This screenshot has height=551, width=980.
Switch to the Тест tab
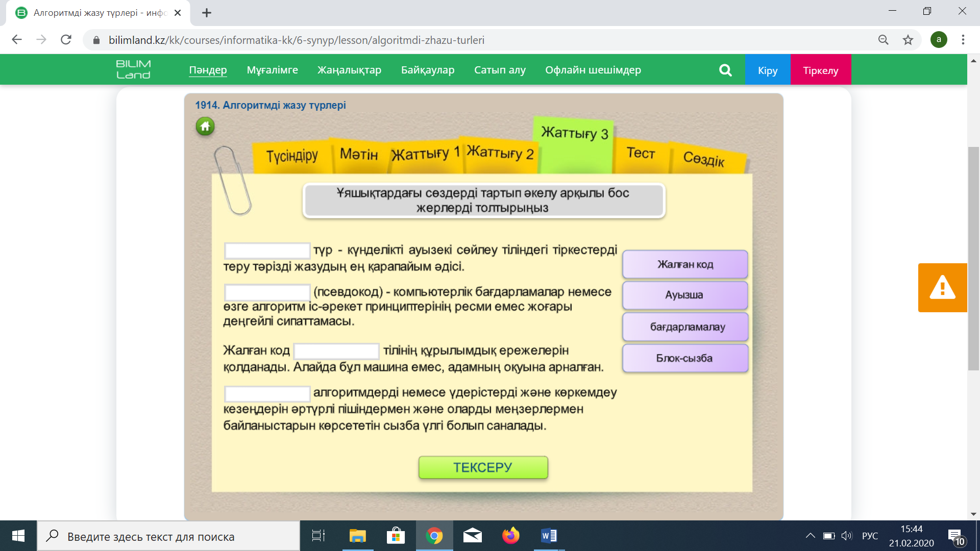641,153
